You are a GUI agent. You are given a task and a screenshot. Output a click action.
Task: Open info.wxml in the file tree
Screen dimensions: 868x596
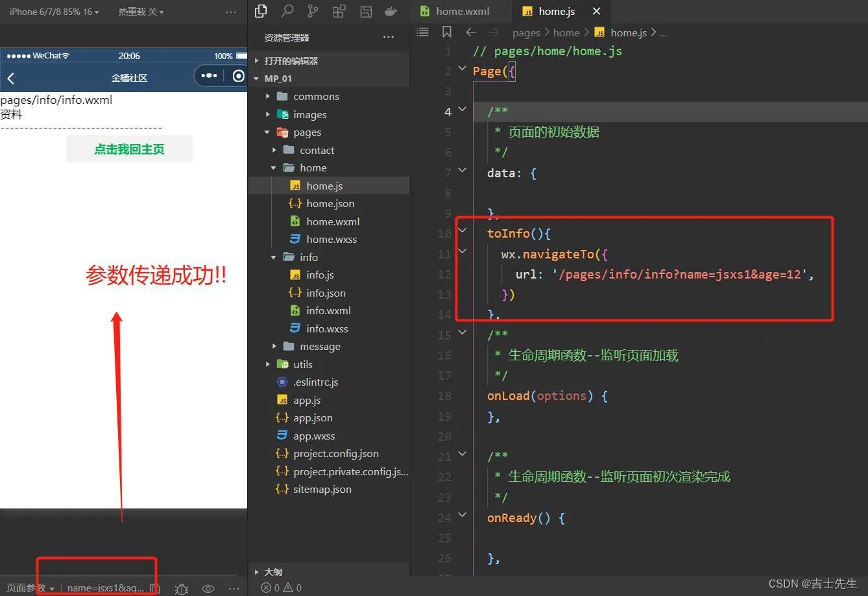click(329, 310)
